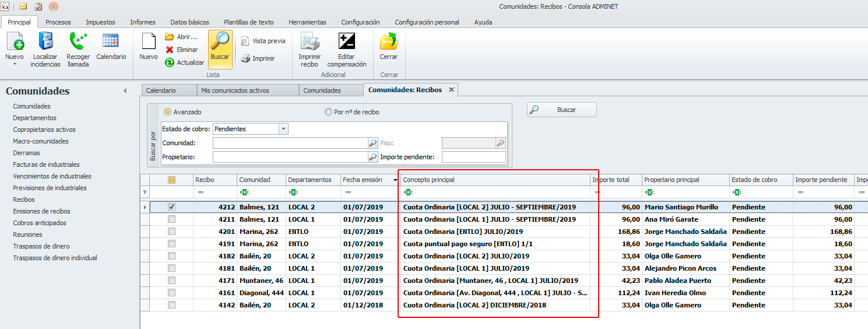This screenshot has height=329, width=868.
Task: Click Cerrar folder button in ribbon
Action: (x=389, y=47)
